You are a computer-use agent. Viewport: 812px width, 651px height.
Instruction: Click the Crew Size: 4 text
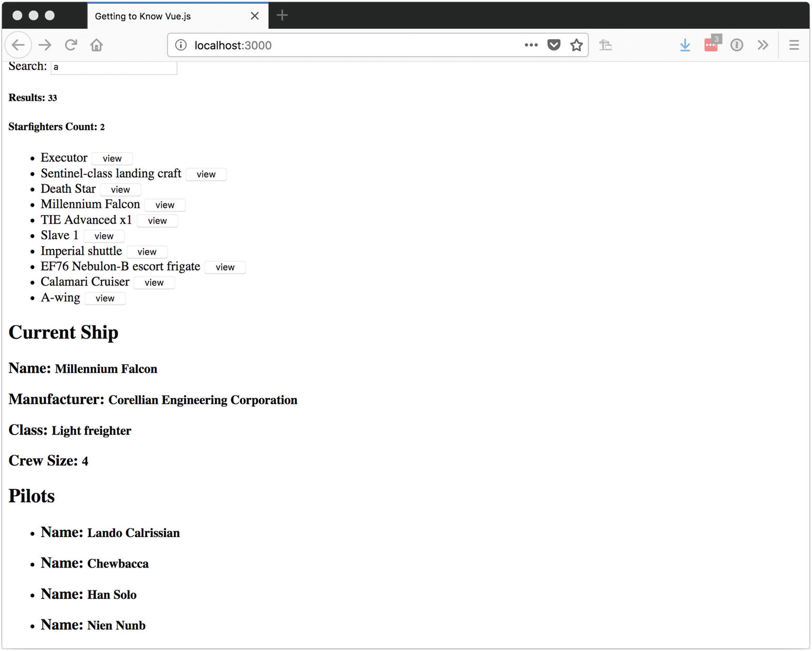(x=48, y=461)
